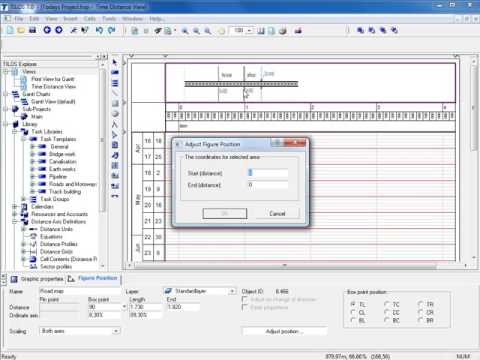
Task: Click the Undo toolbar icon
Action: [x=99, y=30]
